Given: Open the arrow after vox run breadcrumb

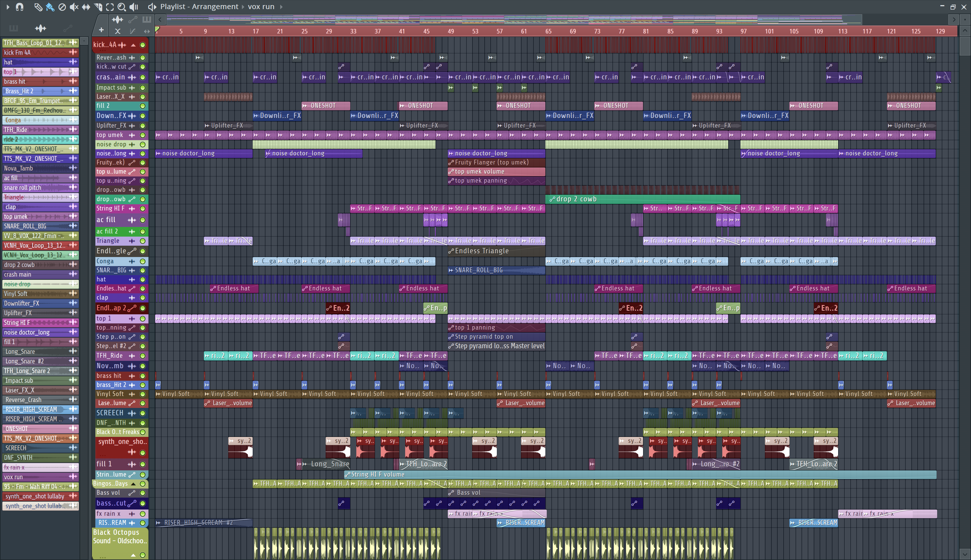Looking at the screenshot, I should tap(281, 7).
